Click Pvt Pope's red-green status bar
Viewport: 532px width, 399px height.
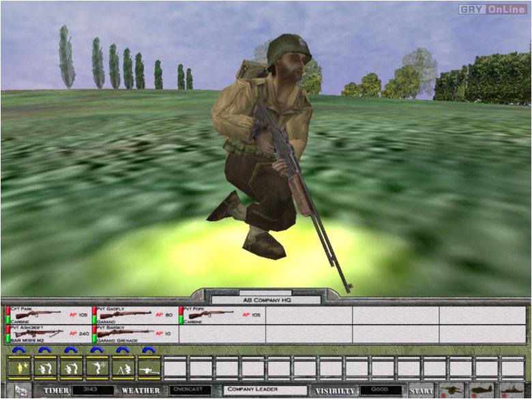pos(181,315)
